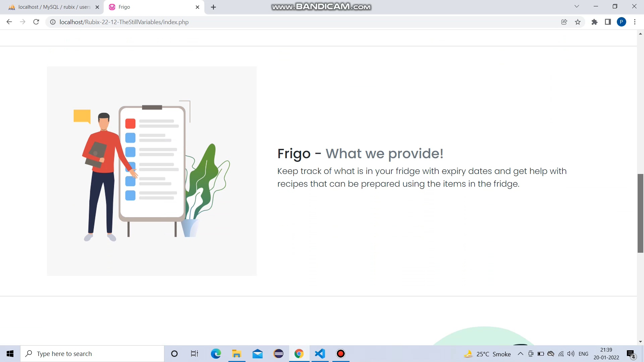Open a new tab with the plus button
644x362 pixels.
[x=213, y=7]
